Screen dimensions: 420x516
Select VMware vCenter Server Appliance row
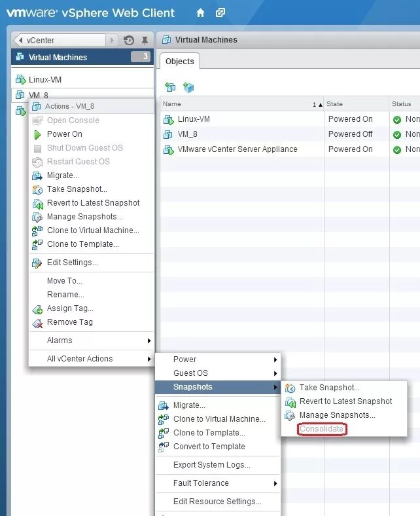pos(290,149)
